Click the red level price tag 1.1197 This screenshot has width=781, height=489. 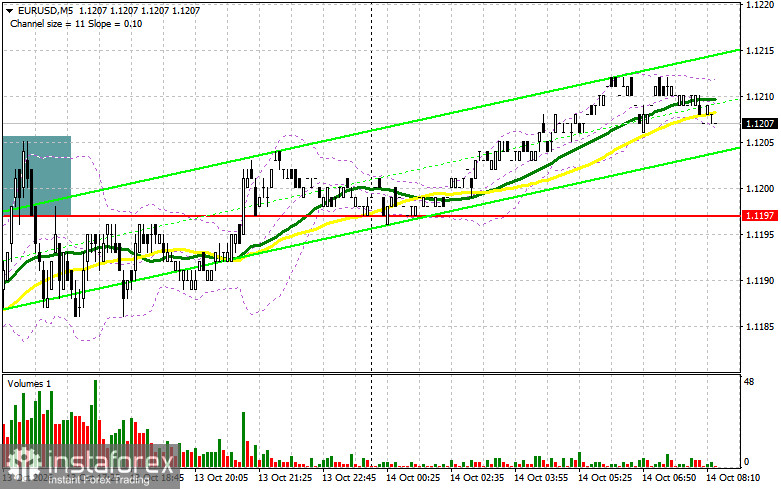click(760, 216)
